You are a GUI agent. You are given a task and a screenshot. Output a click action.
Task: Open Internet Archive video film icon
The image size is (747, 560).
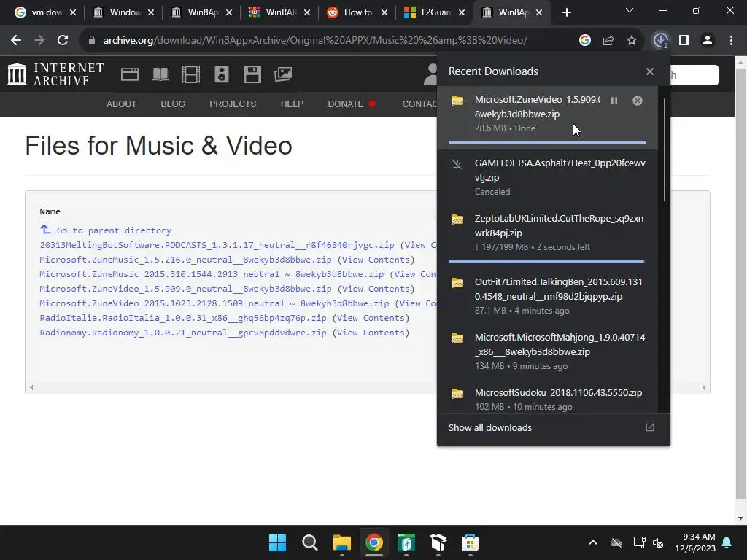[191, 74]
